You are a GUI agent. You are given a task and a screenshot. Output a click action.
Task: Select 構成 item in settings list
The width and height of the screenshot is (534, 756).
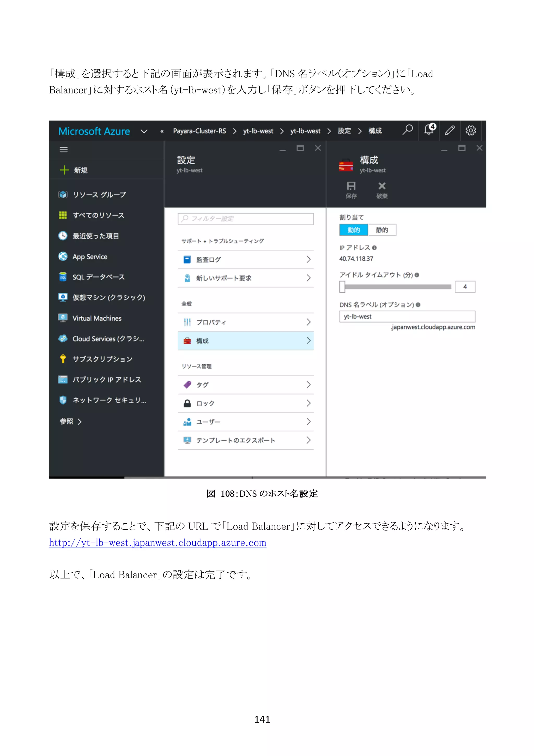point(246,341)
